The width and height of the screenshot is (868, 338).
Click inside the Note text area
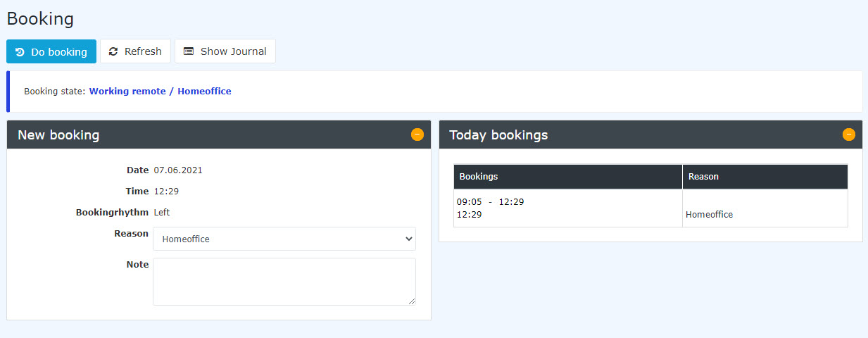(284, 282)
